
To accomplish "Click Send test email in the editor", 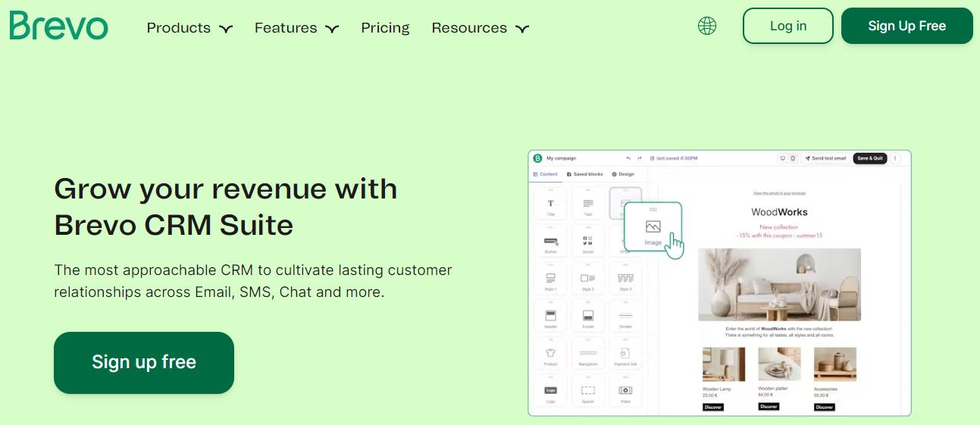I will pyautogui.click(x=825, y=158).
